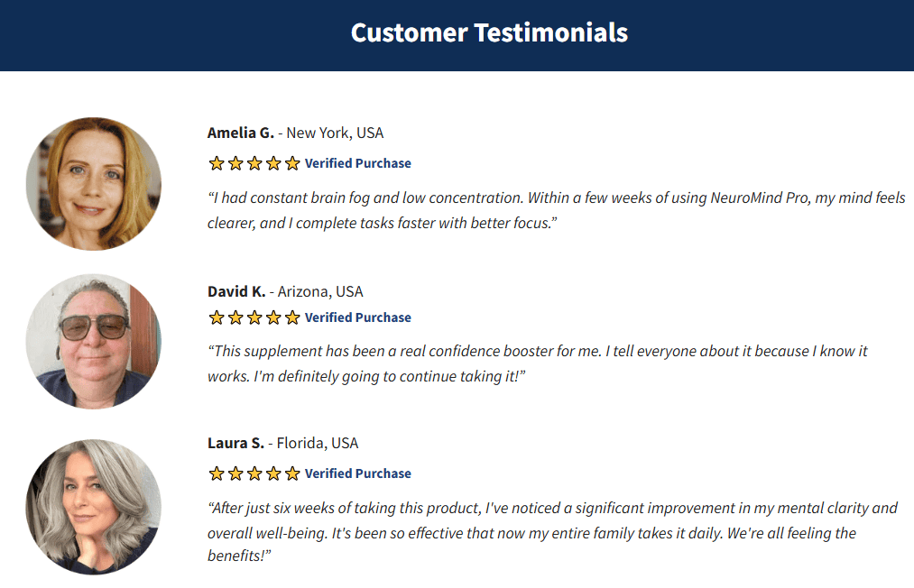Open Amelia G.'s profile photo

[x=93, y=184]
